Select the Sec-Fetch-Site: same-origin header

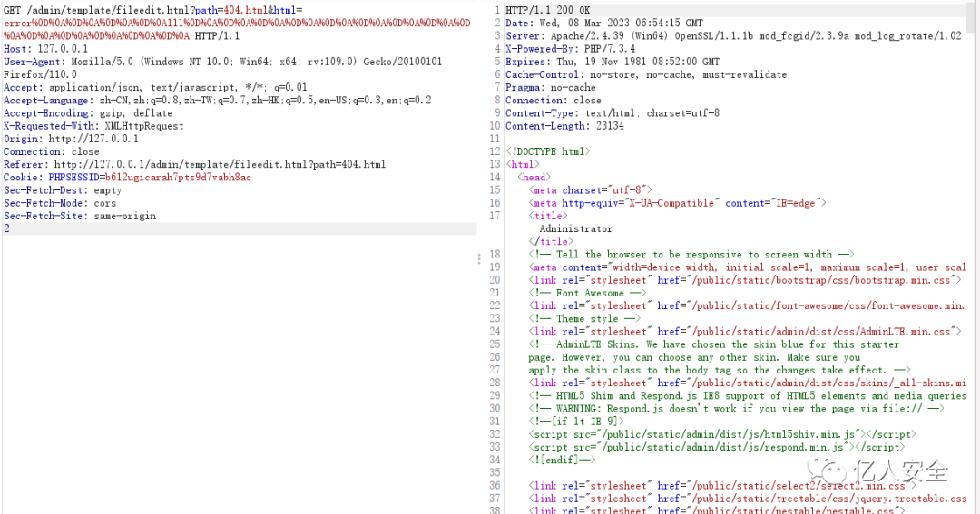tap(80, 216)
